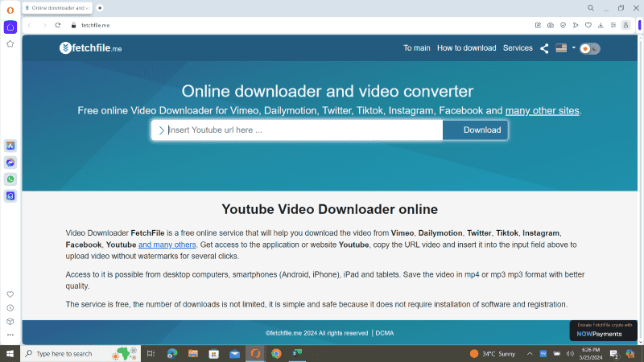Open notification center with 2 alerts

[614, 354]
